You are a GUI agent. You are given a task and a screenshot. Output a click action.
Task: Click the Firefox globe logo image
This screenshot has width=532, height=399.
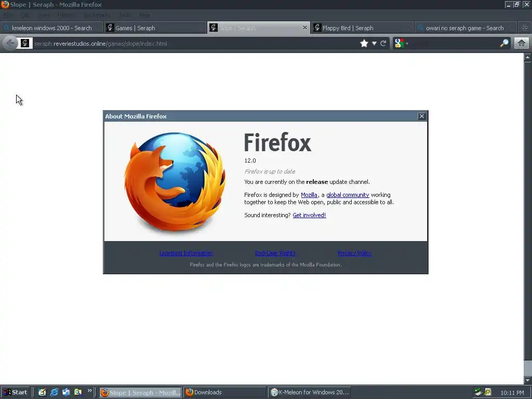(175, 182)
